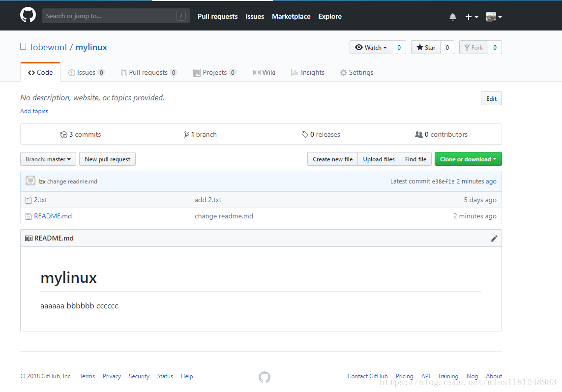Click the pencil icon to edit README
Screen dimensions: 562x392
(494, 239)
